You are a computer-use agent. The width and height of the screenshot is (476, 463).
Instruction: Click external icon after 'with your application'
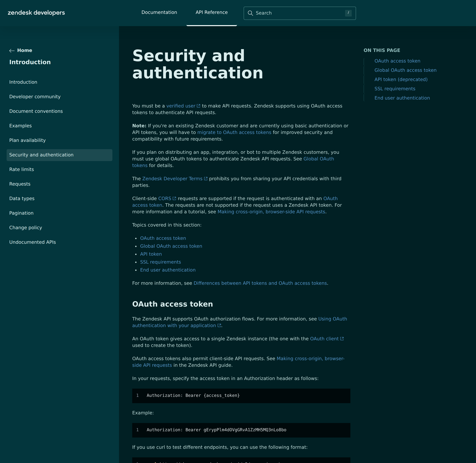click(x=219, y=325)
